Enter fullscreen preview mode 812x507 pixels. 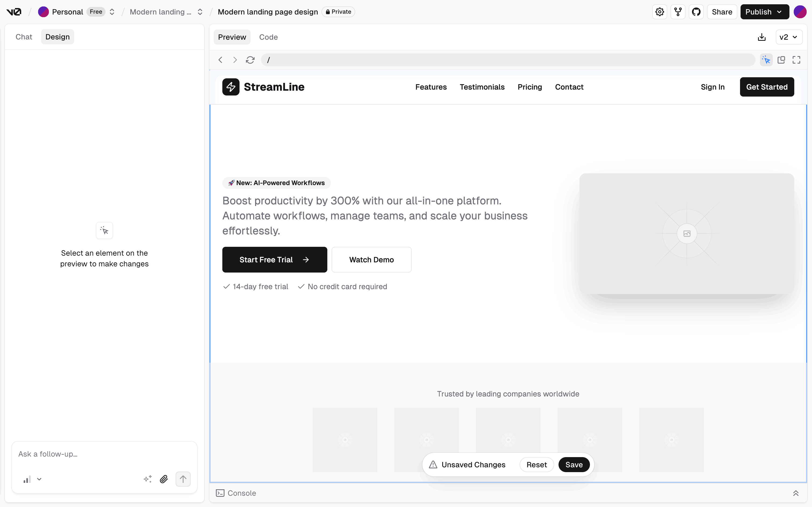(x=796, y=60)
